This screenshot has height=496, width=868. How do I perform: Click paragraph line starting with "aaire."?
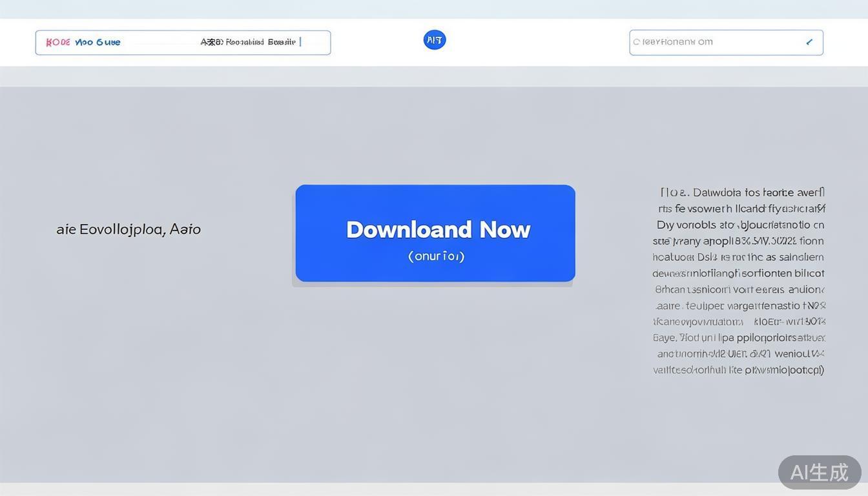point(740,305)
